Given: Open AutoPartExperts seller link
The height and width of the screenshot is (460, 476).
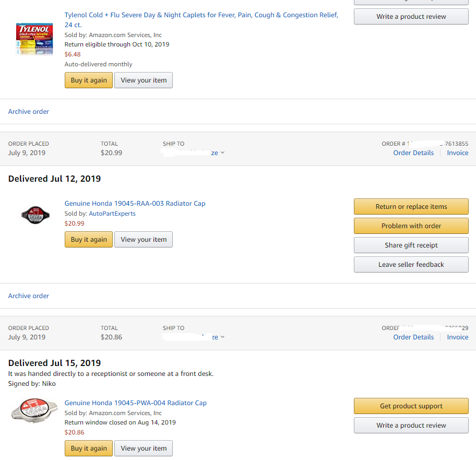Looking at the screenshot, I should click(112, 214).
